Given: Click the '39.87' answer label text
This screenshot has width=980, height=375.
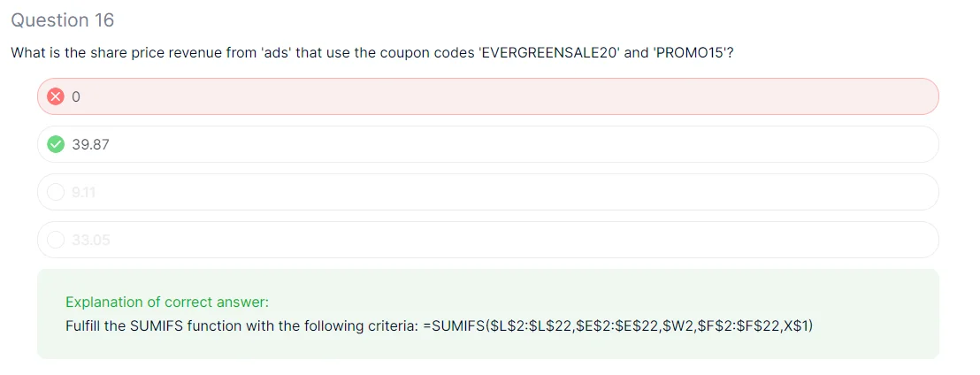Looking at the screenshot, I should 90,145.
